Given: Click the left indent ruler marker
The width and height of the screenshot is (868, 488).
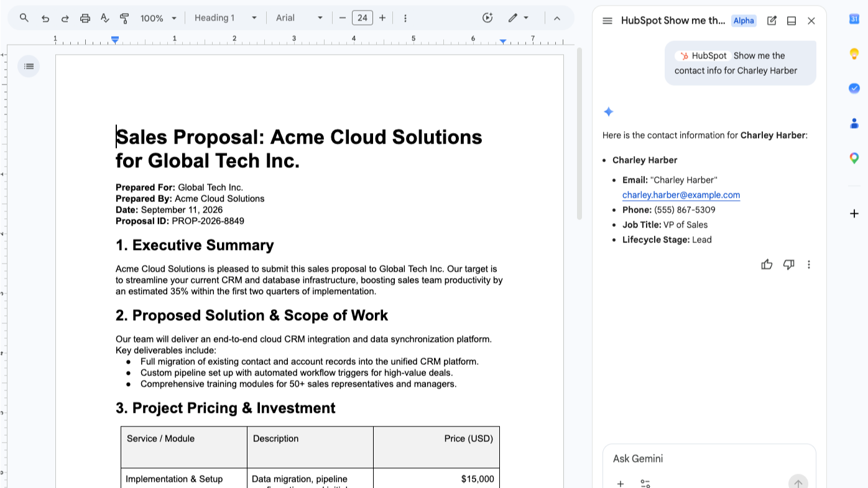Looking at the screenshot, I should pos(115,40).
